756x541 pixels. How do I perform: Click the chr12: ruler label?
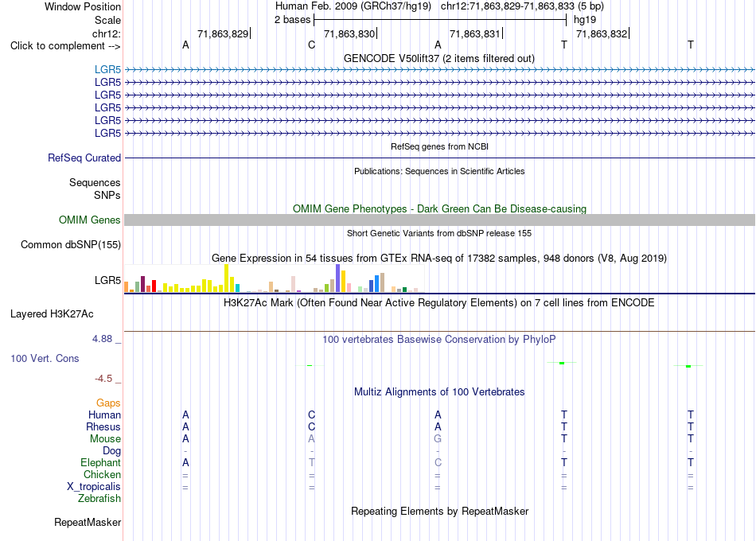click(107, 33)
